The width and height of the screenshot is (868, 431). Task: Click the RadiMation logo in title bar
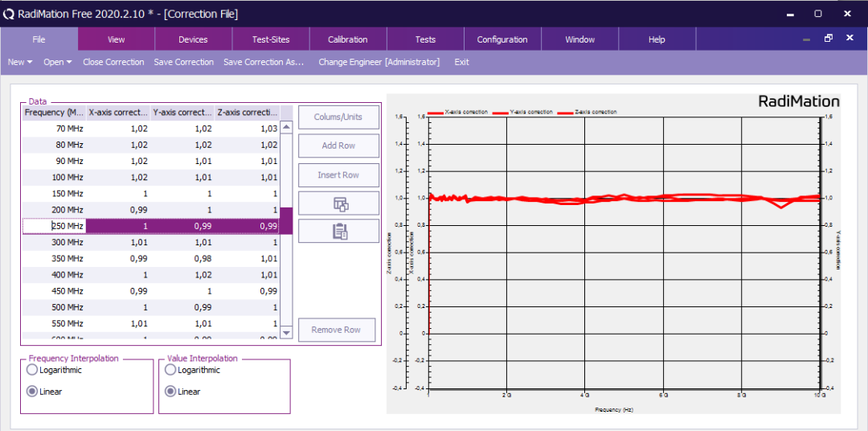tap(8, 15)
